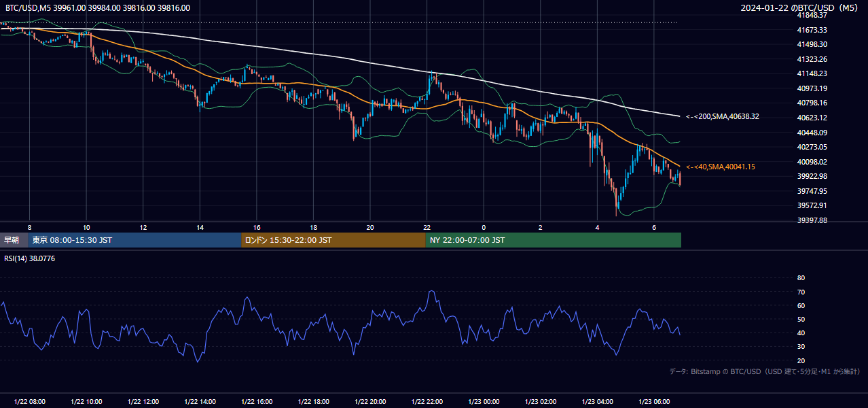868x408 pixels.
Task: Click the RSI(14) 38.0776 indicator label
Action: pos(30,258)
